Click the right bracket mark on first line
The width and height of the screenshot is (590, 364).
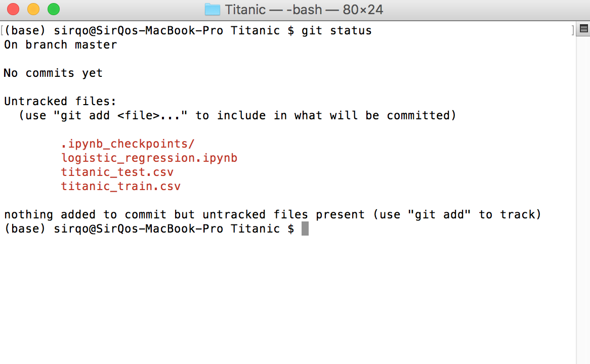[x=573, y=30]
